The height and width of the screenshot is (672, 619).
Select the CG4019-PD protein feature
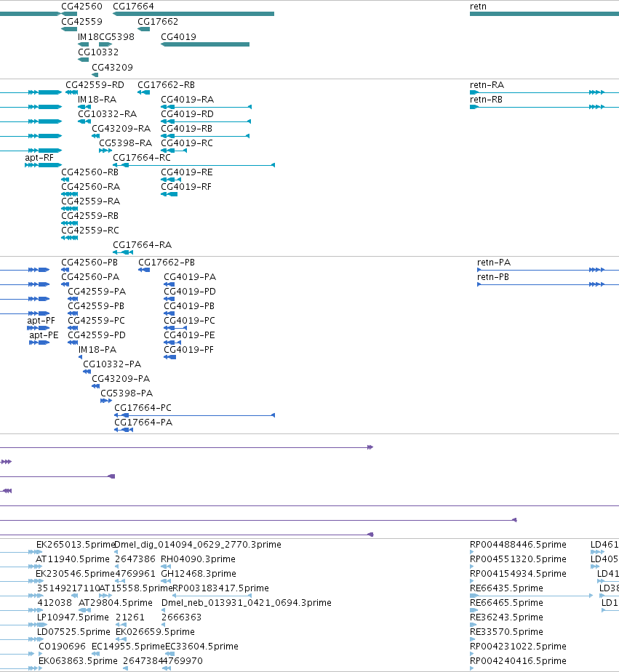click(169, 299)
